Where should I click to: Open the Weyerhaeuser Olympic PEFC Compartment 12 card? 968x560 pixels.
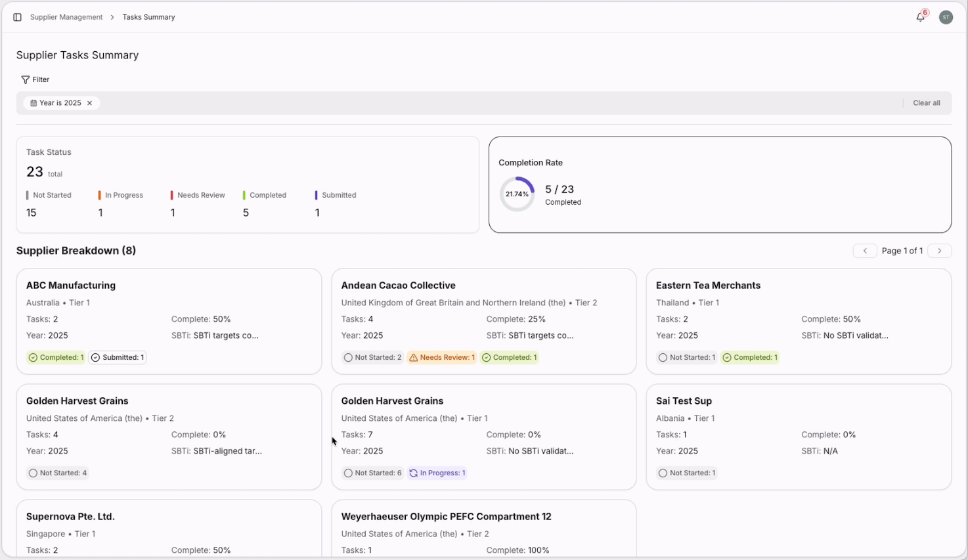tap(484, 529)
